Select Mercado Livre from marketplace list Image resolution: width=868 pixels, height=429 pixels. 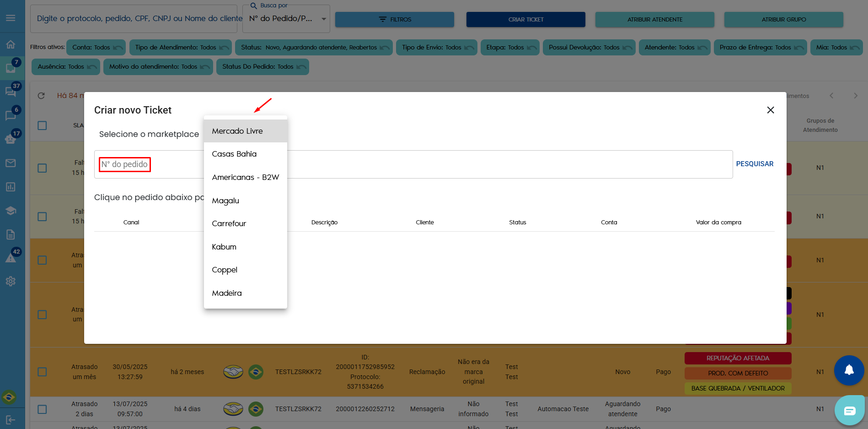(x=246, y=131)
